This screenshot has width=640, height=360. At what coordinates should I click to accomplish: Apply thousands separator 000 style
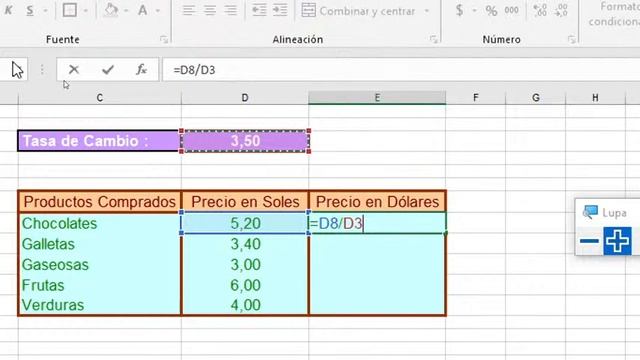pyautogui.click(x=511, y=10)
